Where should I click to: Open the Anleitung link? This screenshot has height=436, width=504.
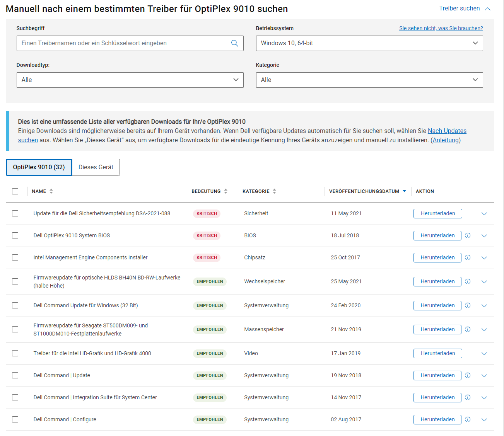[x=446, y=140]
